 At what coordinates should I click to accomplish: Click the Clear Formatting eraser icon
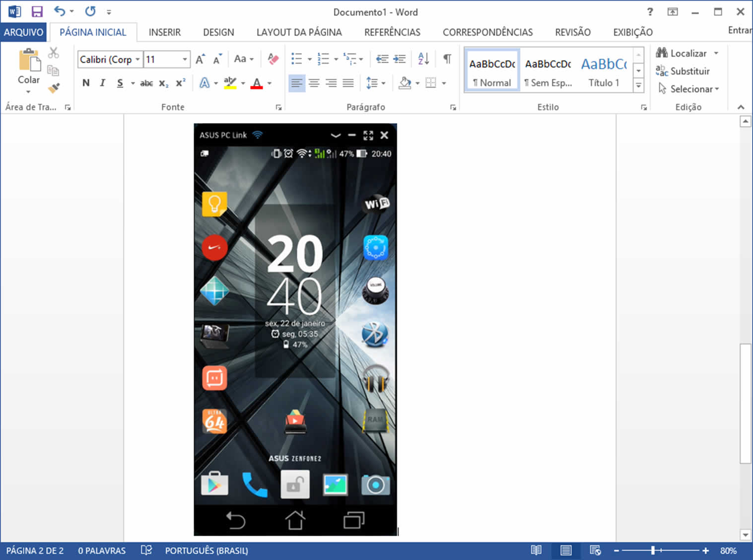(x=273, y=59)
